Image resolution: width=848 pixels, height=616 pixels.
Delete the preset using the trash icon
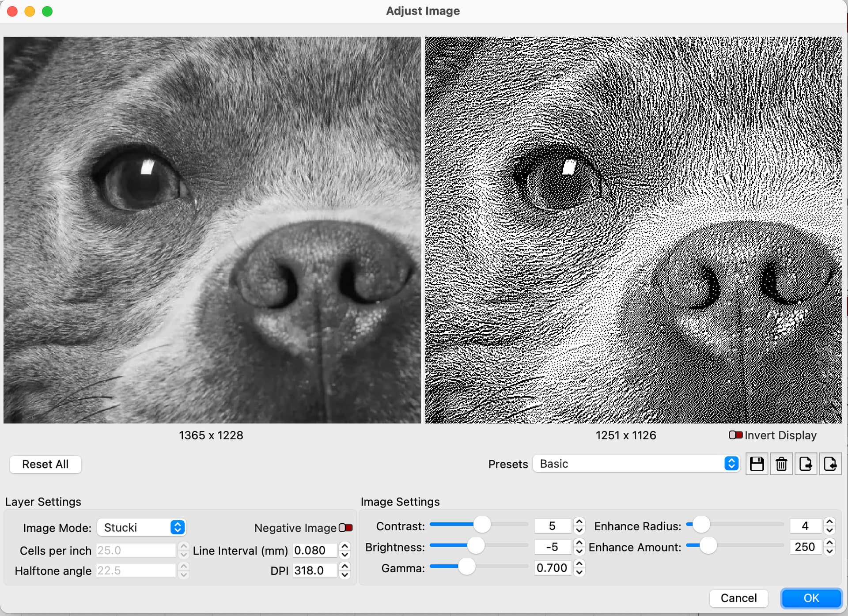point(781,464)
